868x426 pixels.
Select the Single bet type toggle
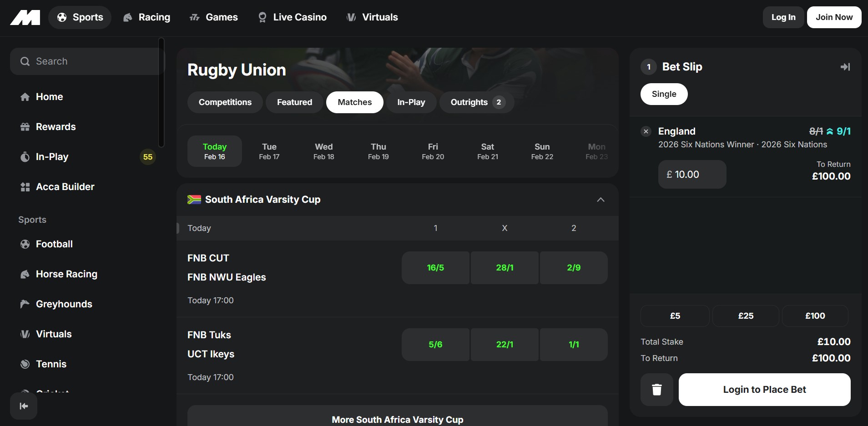pos(664,94)
